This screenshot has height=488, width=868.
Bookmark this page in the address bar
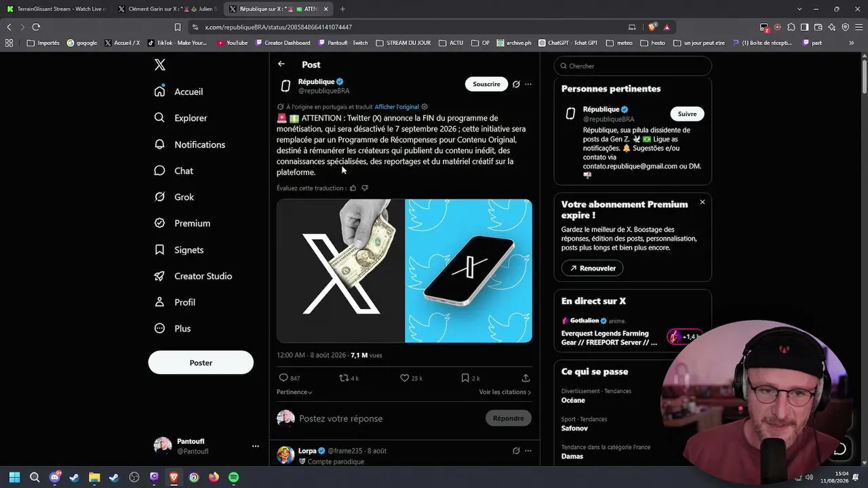[178, 27]
